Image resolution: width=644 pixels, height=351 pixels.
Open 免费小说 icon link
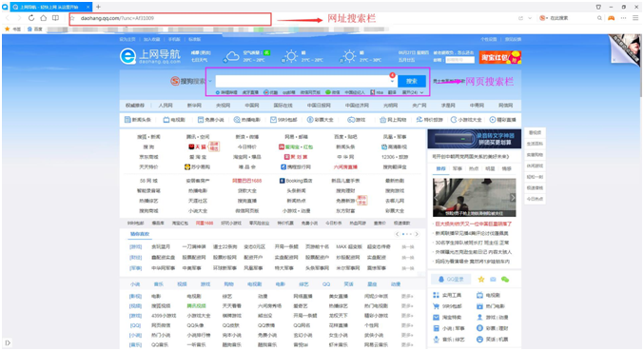[210, 120]
